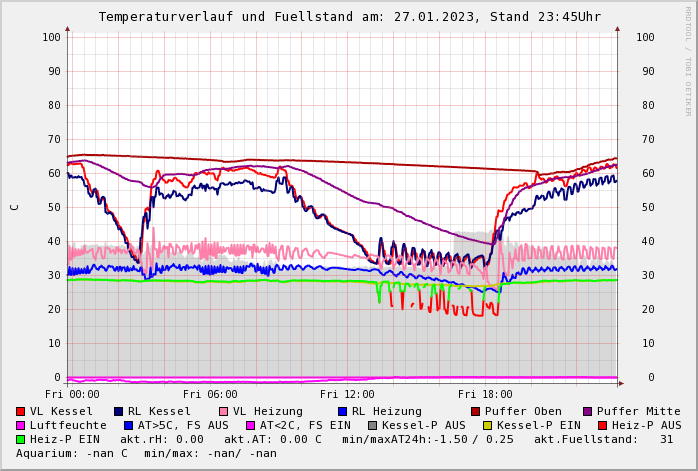Select the gray Kessel-P AUS swatch
The width and height of the screenshot is (698, 471).
372,426
